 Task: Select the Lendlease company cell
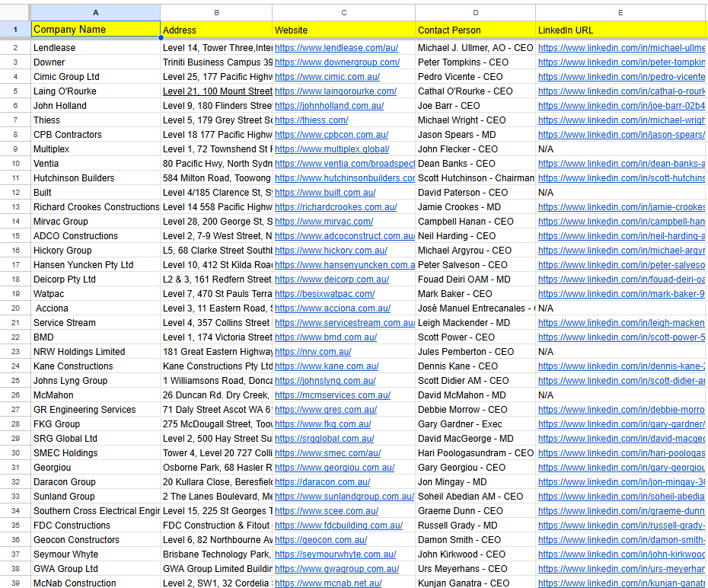point(95,48)
